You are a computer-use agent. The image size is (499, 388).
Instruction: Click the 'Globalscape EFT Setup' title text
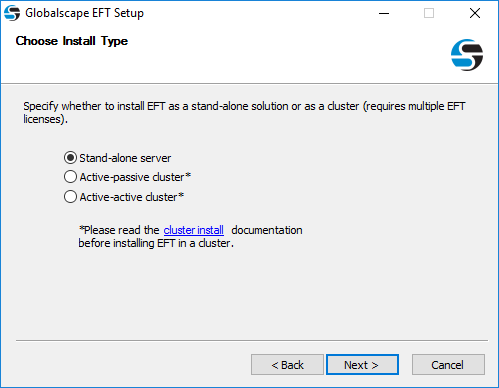pyautogui.click(x=84, y=13)
